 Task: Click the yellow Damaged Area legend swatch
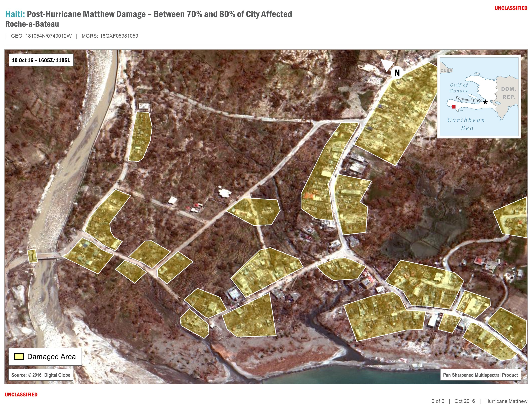pos(19,357)
